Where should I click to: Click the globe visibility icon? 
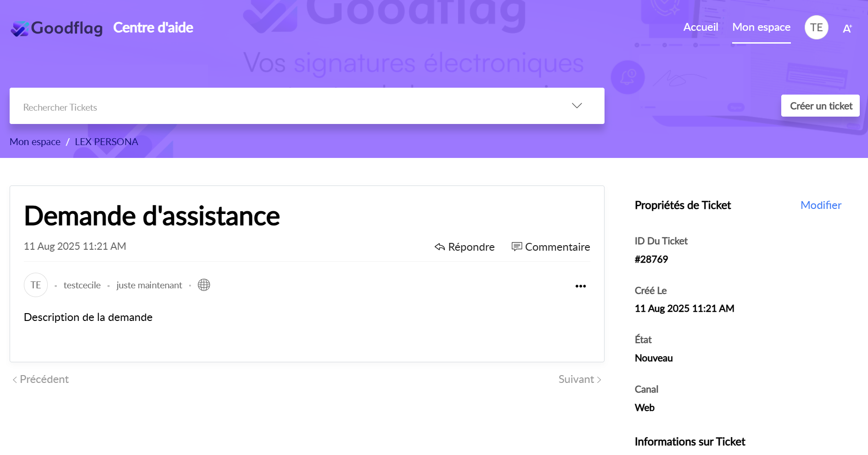(204, 285)
